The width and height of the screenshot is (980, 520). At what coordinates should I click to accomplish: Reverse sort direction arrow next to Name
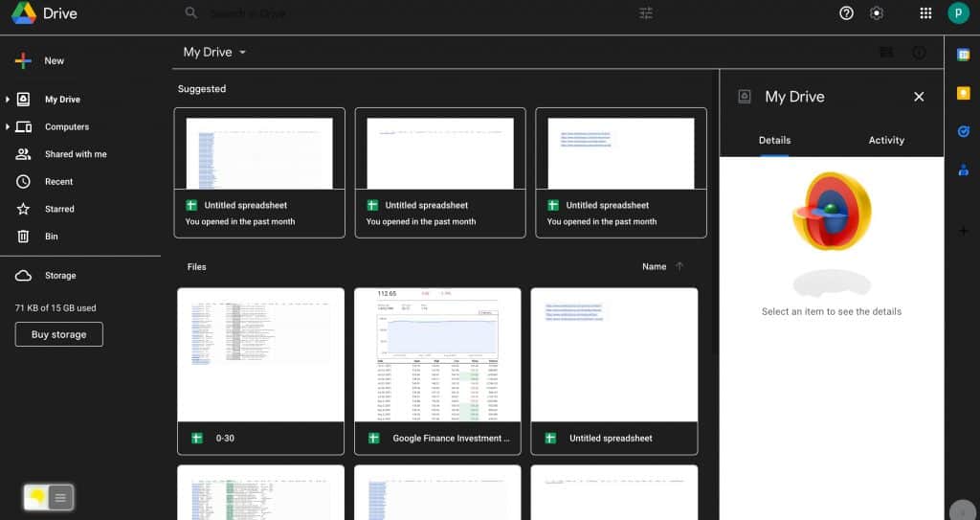(679, 266)
